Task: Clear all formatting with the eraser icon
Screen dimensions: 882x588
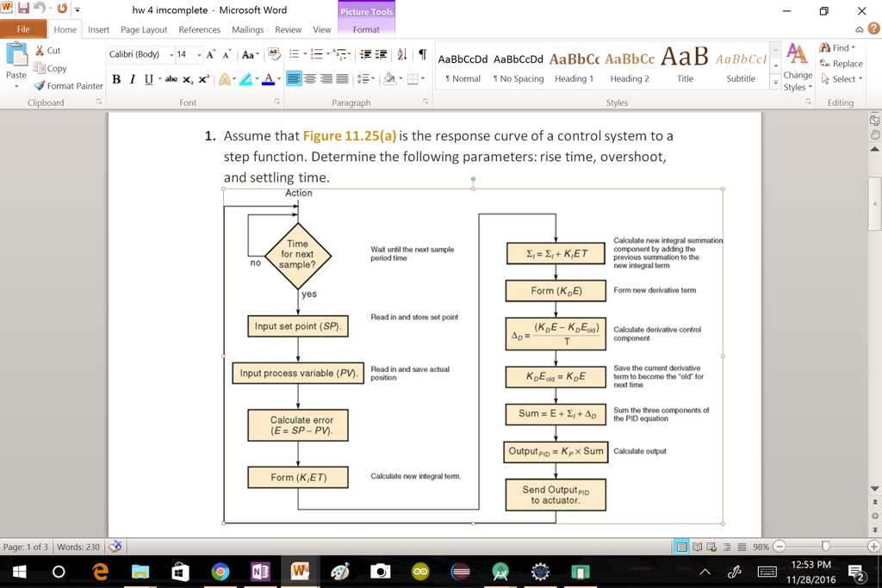Action: coord(273,54)
